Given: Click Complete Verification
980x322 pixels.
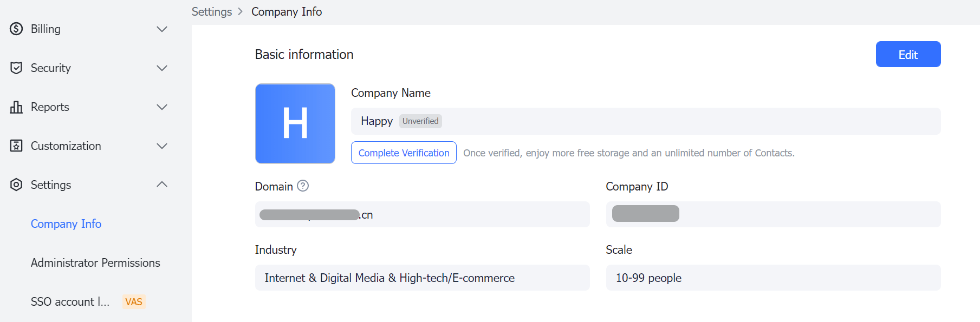Looking at the screenshot, I should coord(403,153).
